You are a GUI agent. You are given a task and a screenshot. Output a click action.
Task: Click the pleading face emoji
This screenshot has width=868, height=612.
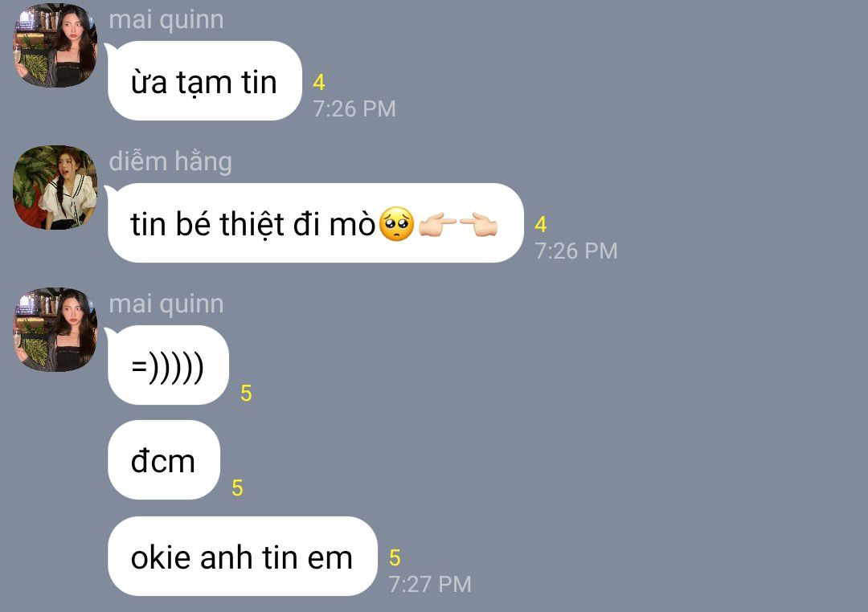coord(396,224)
